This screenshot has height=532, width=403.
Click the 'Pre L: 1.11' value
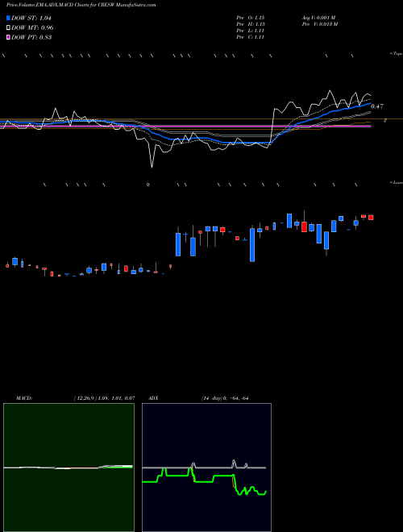(251, 31)
